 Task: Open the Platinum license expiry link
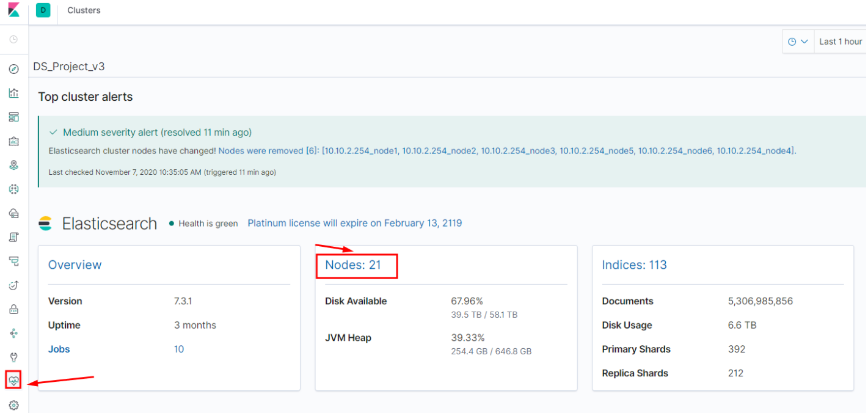pos(355,223)
